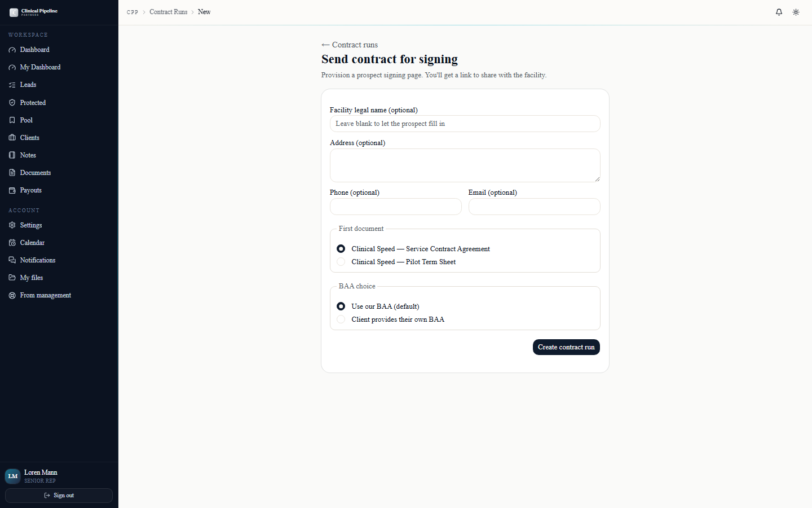
Task: Click the Calendar clock icon
Action: click(12, 243)
